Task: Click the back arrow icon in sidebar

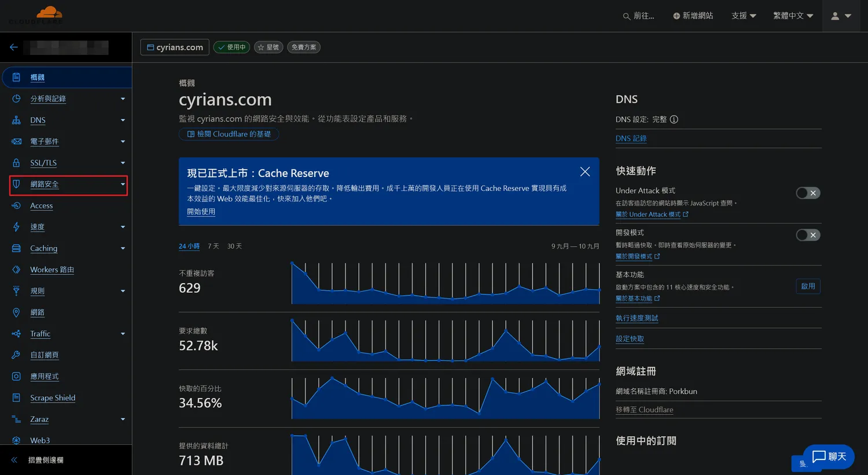Action: [x=14, y=47]
